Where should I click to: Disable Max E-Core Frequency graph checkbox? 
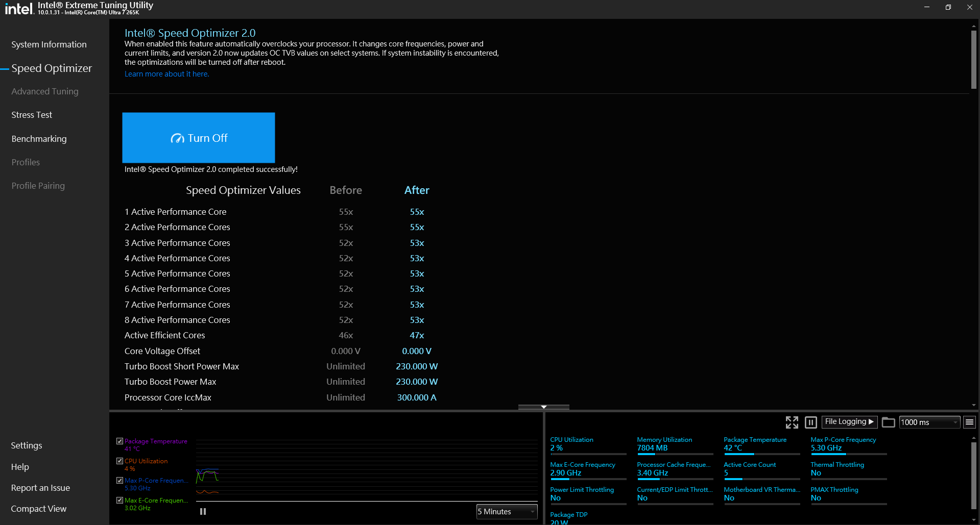click(x=119, y=501)
